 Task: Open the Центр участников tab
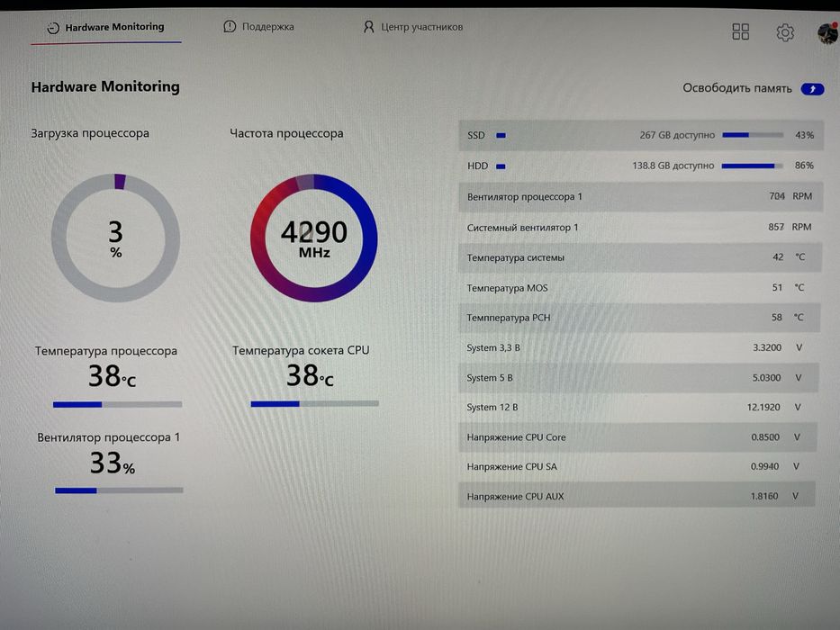click(412, 27)
